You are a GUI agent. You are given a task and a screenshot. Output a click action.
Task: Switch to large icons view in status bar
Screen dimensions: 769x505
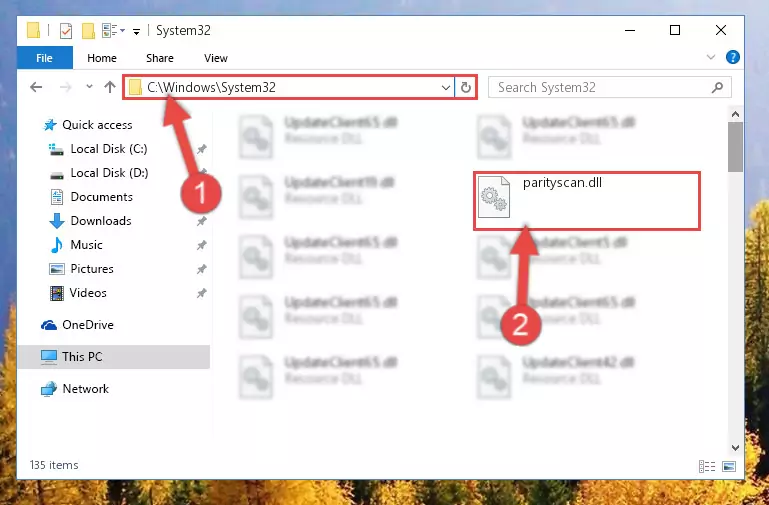pos(729,466)
